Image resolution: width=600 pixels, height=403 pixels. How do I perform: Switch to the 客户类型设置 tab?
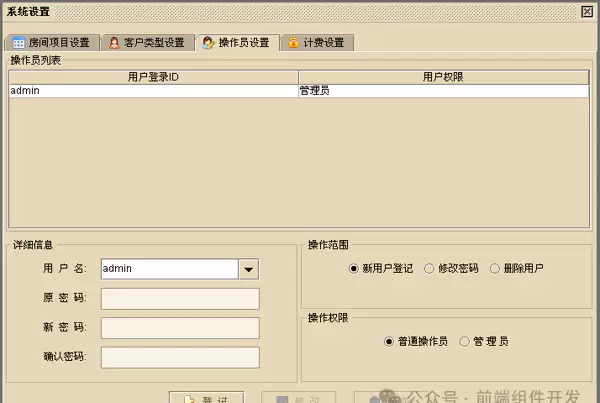pos(148,43)
